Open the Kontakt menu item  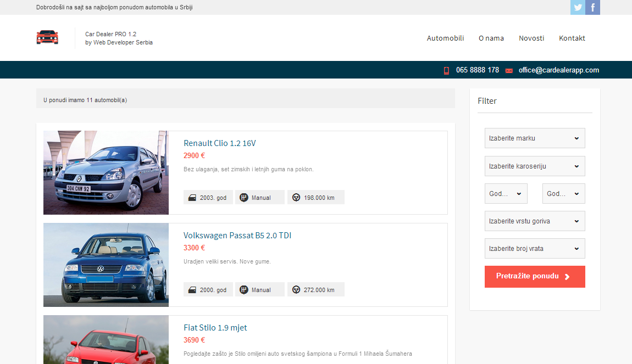572,38
